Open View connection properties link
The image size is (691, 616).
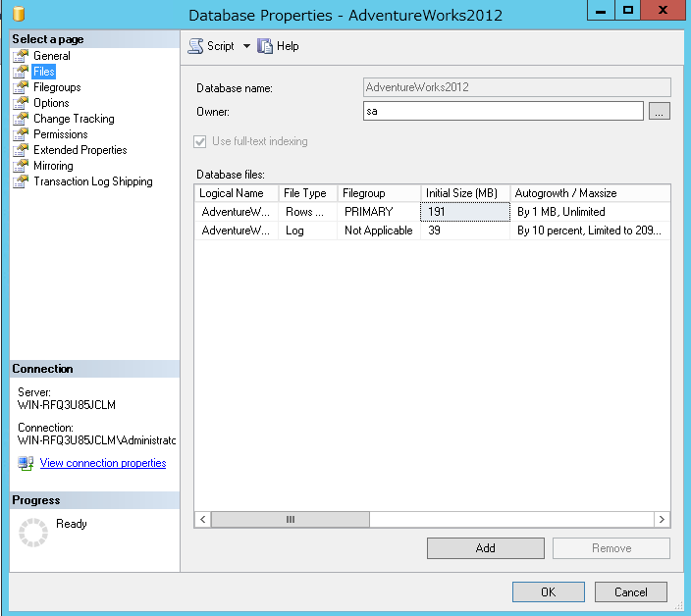tap(103, 463)
